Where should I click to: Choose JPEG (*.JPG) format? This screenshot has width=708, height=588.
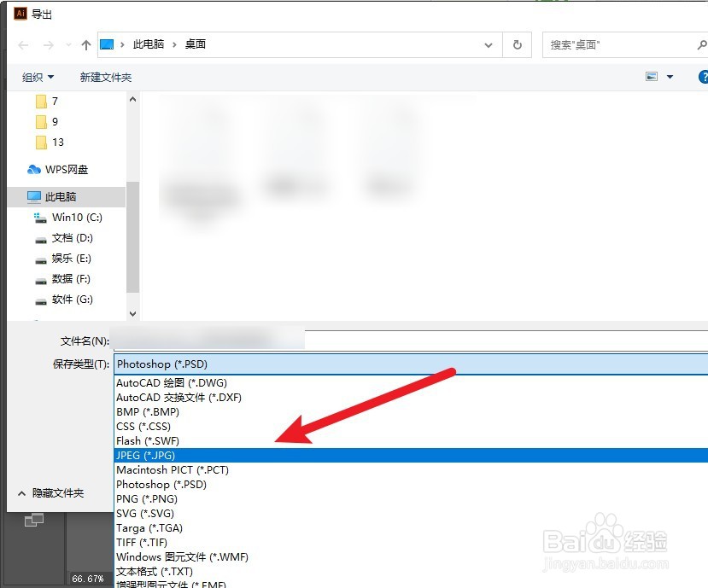[x=412, y=456]
